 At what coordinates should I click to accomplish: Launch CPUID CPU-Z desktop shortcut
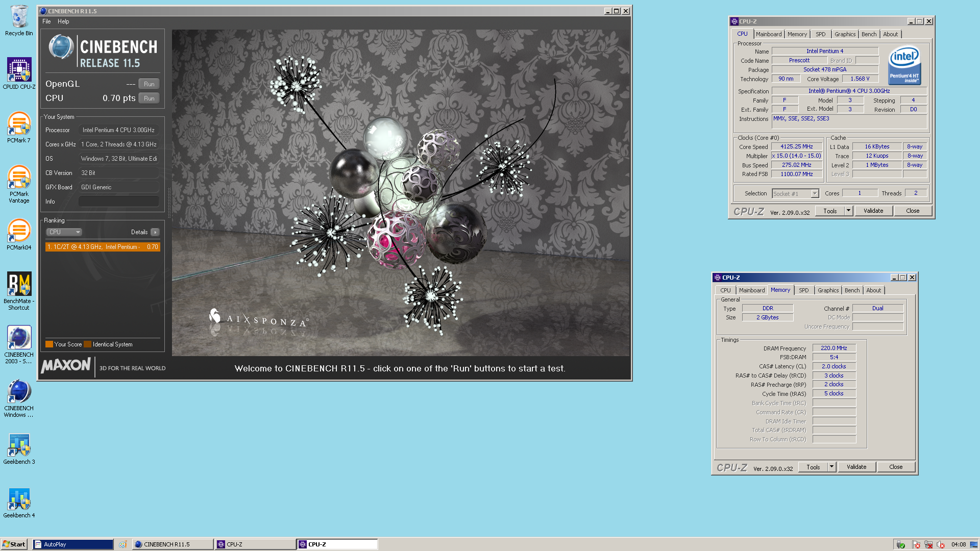click(x=19, y=73)
